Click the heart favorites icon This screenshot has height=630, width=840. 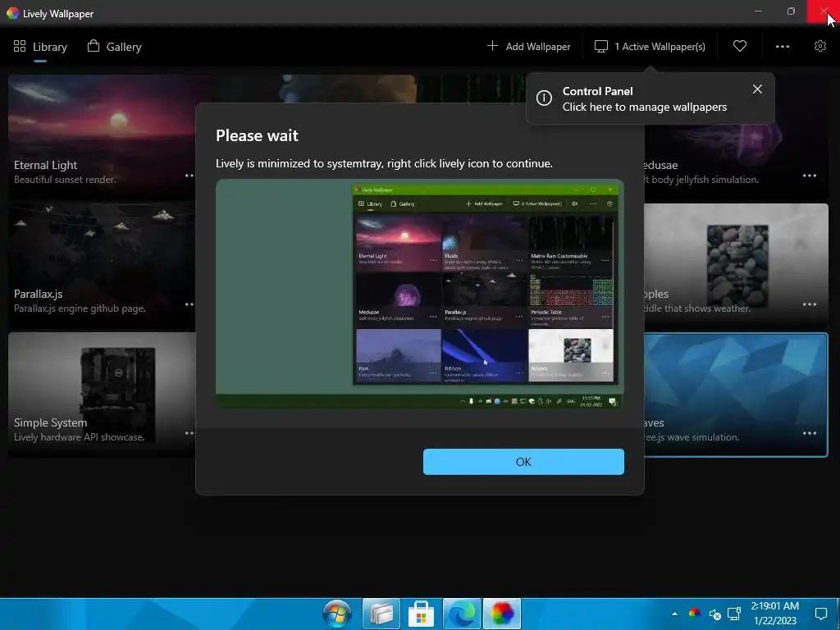pos(740,46)
